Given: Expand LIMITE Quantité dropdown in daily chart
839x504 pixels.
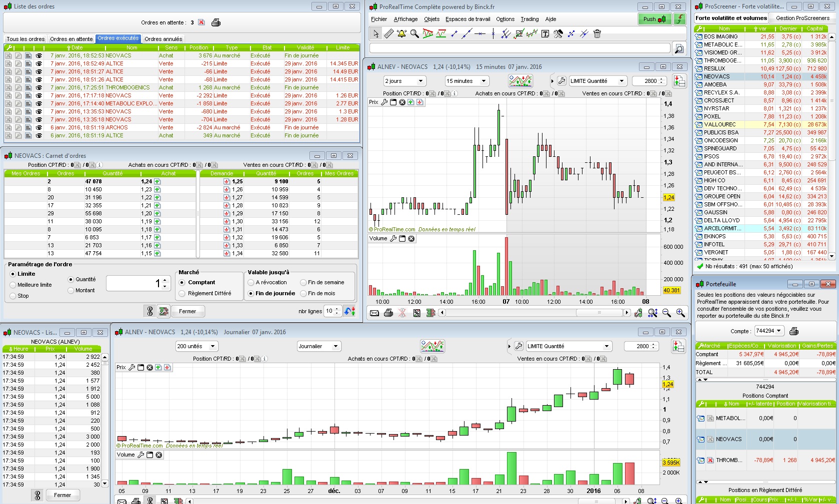Looking at the screenshot, I should tap(569, 346).
